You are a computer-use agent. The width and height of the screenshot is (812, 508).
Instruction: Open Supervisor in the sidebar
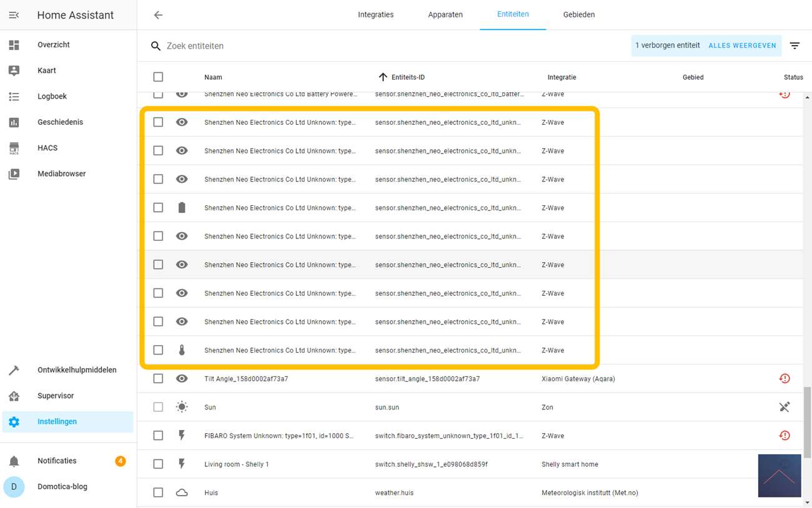point(56,396)
